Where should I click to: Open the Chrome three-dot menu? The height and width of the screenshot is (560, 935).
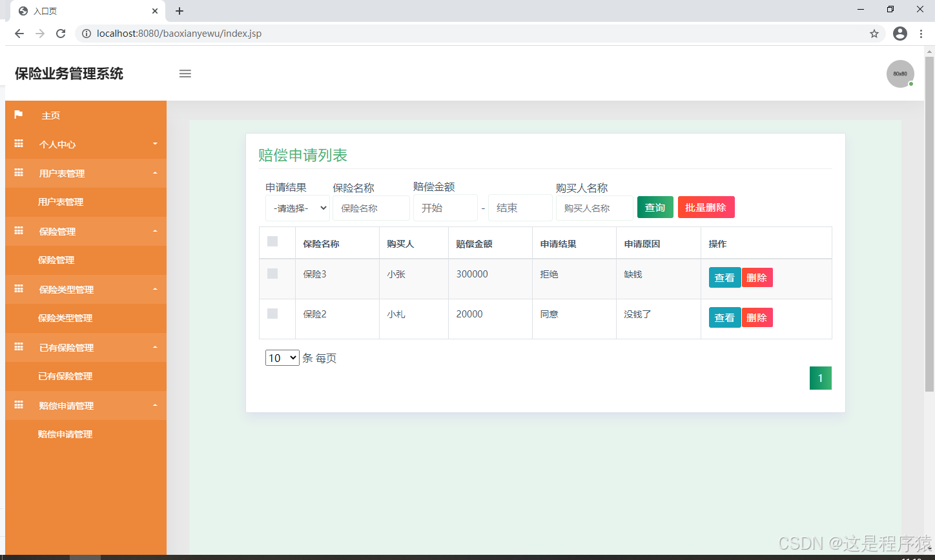(921, 34)
